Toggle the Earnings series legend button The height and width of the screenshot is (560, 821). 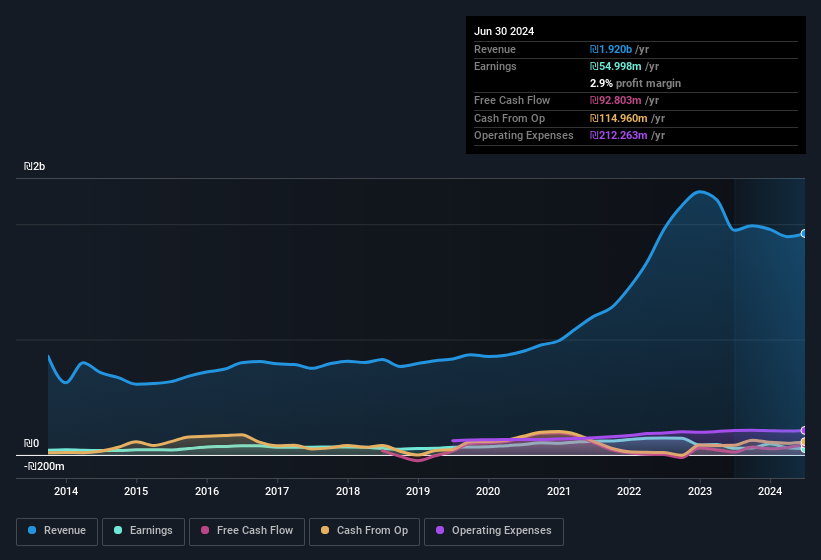pyautogui.click(x=143, y=531)
